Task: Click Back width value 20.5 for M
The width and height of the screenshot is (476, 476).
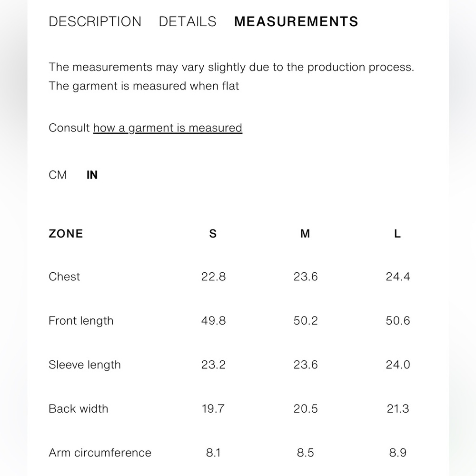Action: pos(306,408)
